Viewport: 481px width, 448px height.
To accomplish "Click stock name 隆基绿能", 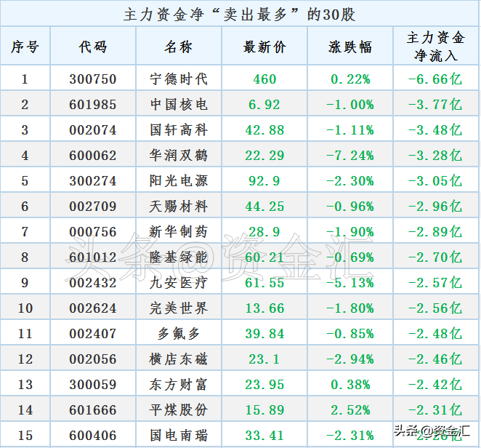I will (x=179, y=257).
